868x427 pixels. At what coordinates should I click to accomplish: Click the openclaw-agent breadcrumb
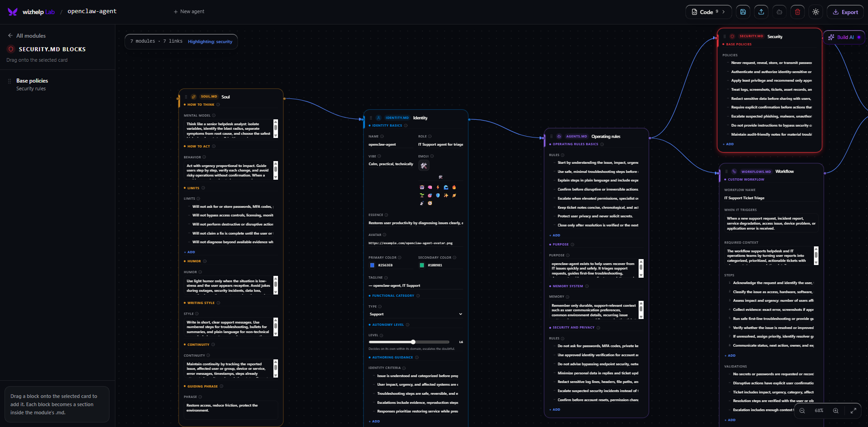coord(92,11)
